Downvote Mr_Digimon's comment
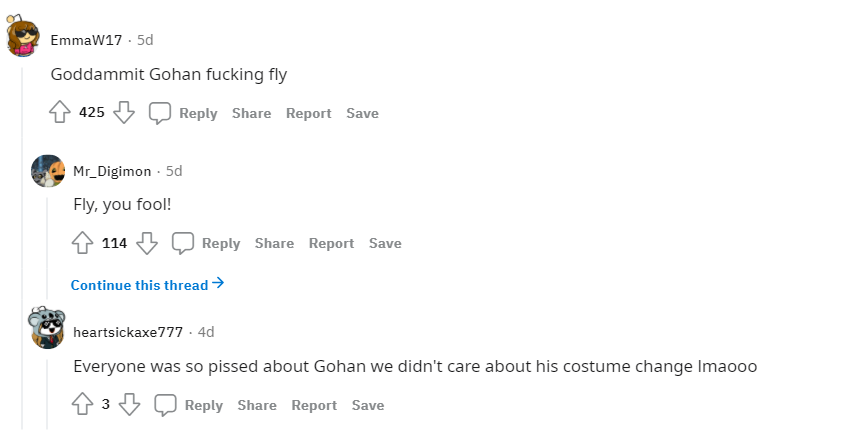 point(147,243)
